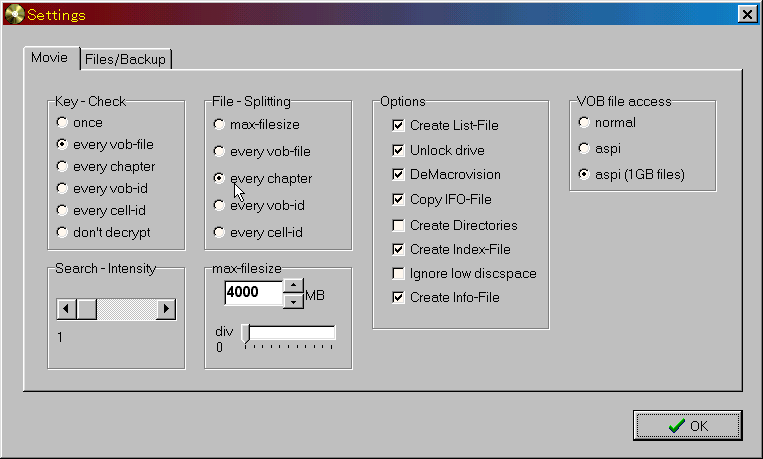The image size is (763, 459).
Task: Pick 'every cell-id' in File-Splitting
Action: click(219, 233)
